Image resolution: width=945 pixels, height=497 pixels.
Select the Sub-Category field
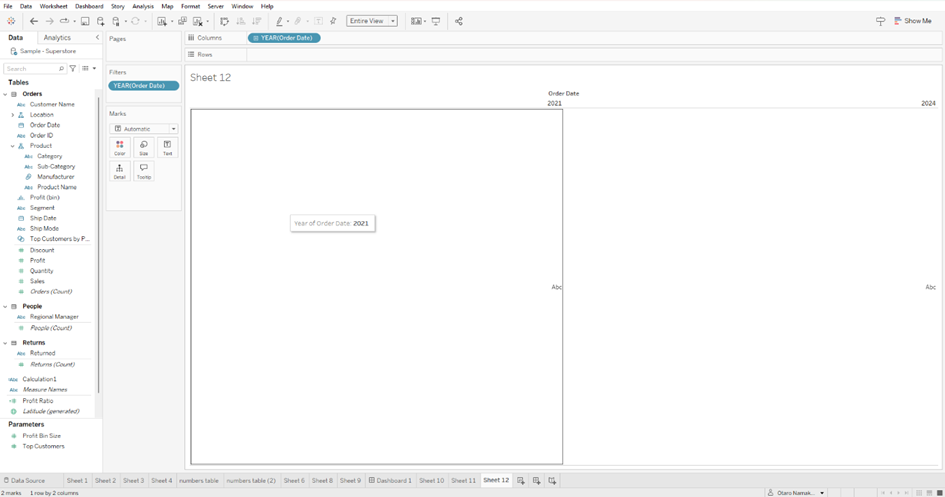56,166
